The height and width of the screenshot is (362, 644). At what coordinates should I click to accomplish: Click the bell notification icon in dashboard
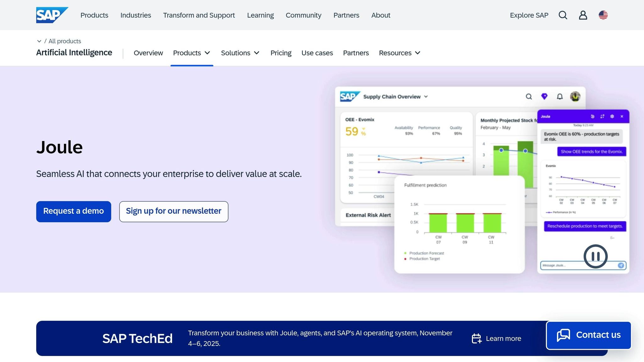click(560, 96)
